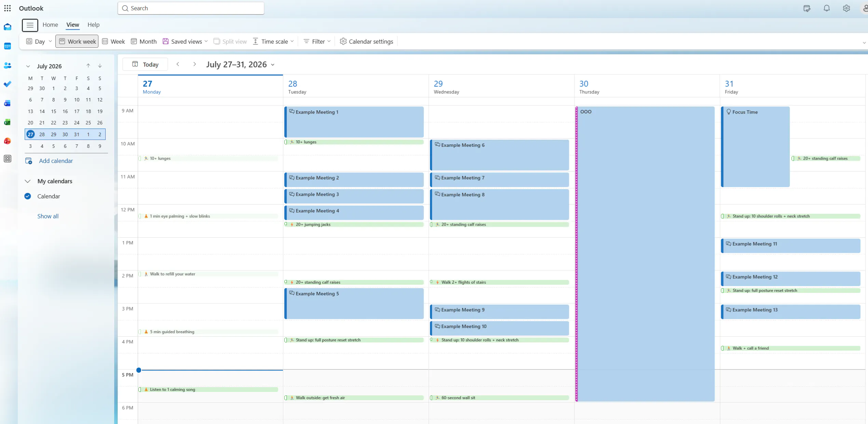
Task: Click the Add calendar icon
Action: click(x=29, y=161)
